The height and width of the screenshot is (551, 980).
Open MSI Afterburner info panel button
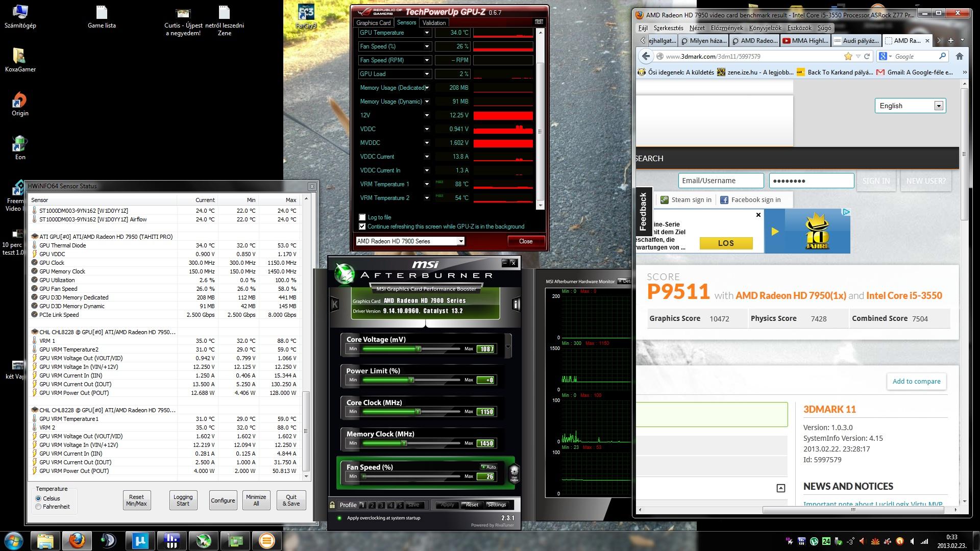[x=516, y=305]
